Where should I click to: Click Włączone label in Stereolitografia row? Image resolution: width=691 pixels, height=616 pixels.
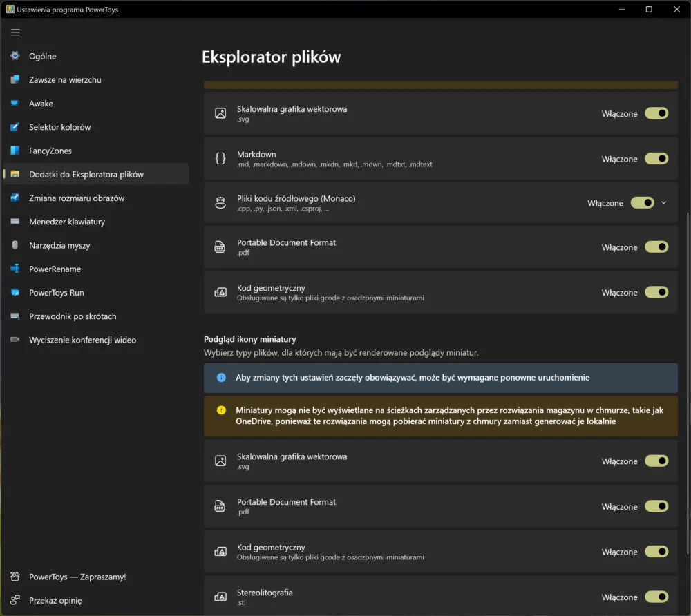(619, 597)
